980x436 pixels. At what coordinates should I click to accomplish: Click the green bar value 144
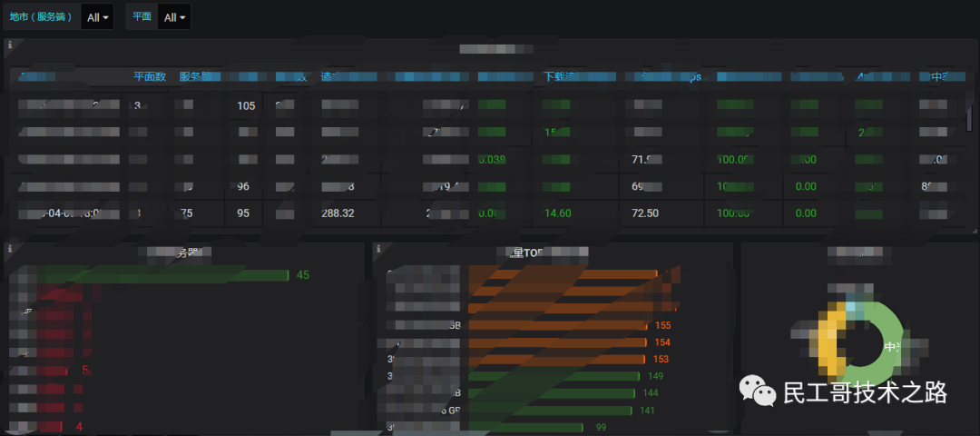coord(651,393)
